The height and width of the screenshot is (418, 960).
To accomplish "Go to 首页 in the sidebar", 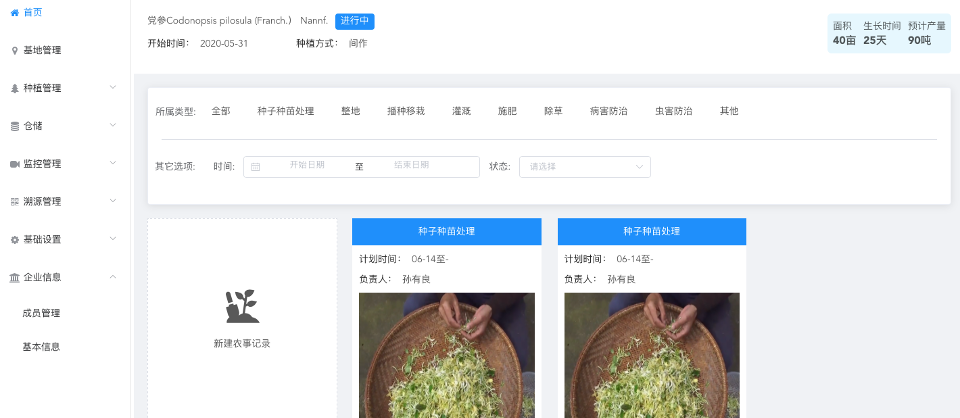I will click(x=33, y=12).
